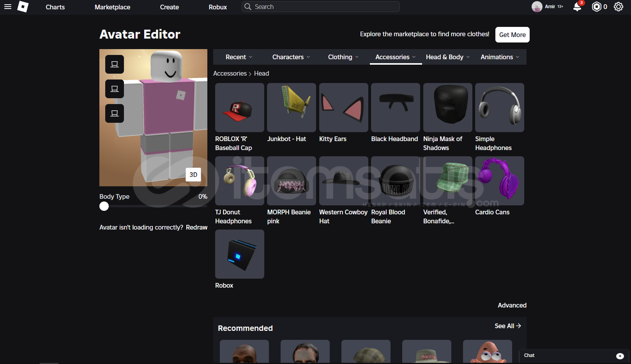Select the Kitty Ears item
This screenshot has width=631, height=364.
coord(344,108)
